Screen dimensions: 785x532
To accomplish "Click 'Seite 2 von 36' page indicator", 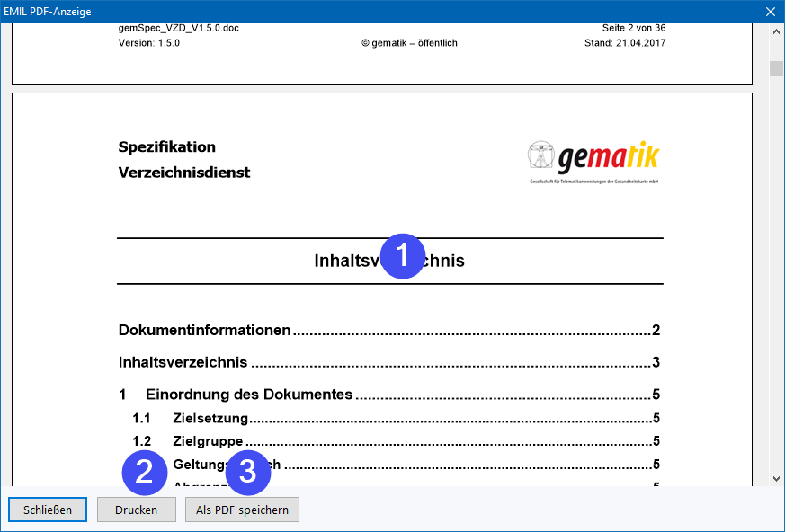I will 634,28.
